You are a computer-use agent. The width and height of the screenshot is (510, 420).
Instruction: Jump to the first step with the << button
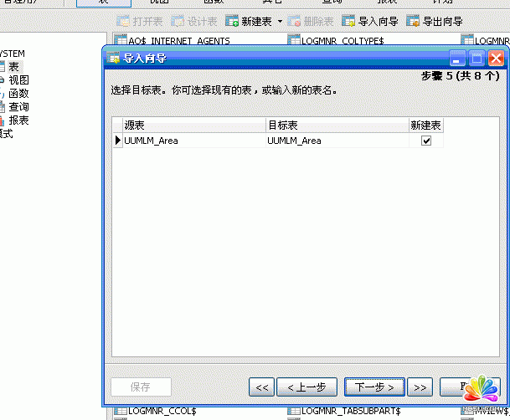pyautogui.click(x=261, y=387)
